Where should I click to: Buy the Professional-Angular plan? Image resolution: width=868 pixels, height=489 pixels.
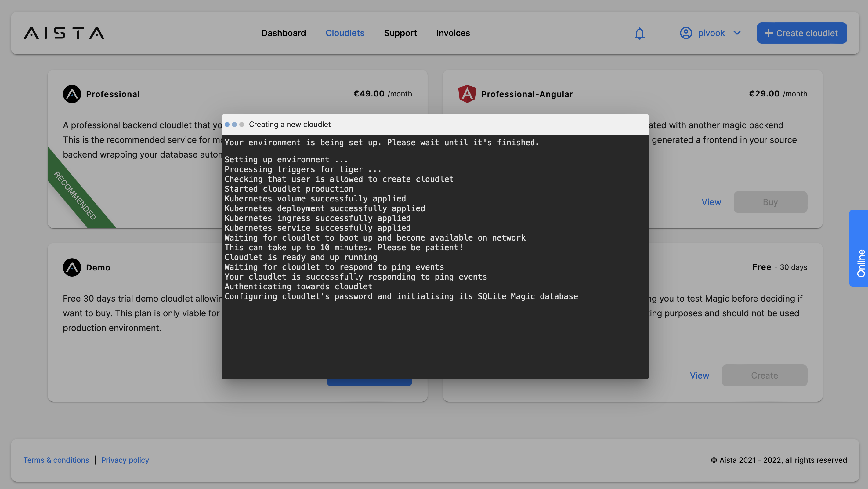tap(770, 202)
